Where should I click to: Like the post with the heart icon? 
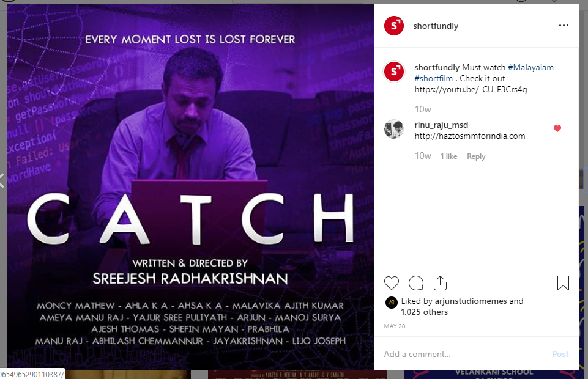point(392,283)
